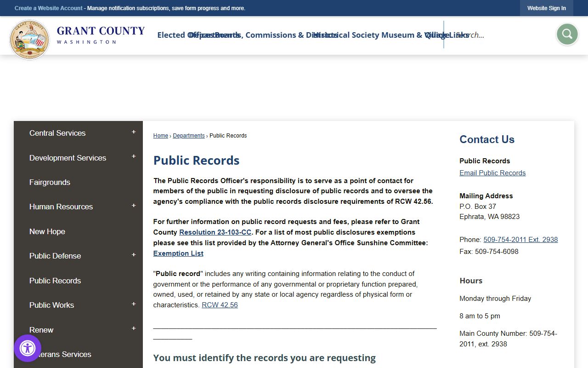Open the Fairgrounds sidebar item
This screenshot has width=588, height=368.
click(50, 182)
